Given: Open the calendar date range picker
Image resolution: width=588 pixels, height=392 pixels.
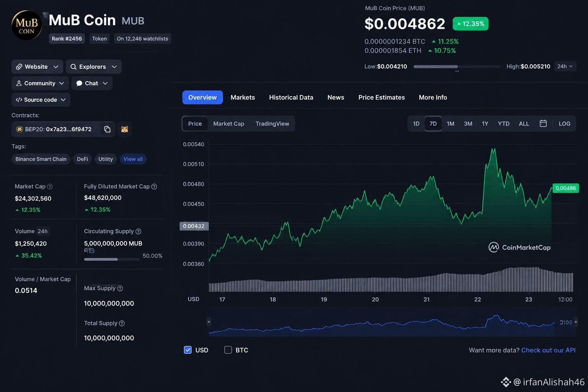Looking at the screenshot, I should (543, 124).
